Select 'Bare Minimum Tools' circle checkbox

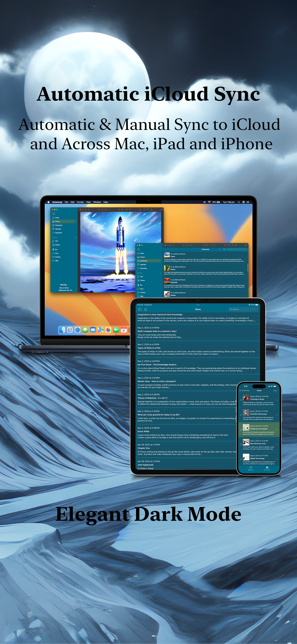pyautogui.click(x=241, y=444)
